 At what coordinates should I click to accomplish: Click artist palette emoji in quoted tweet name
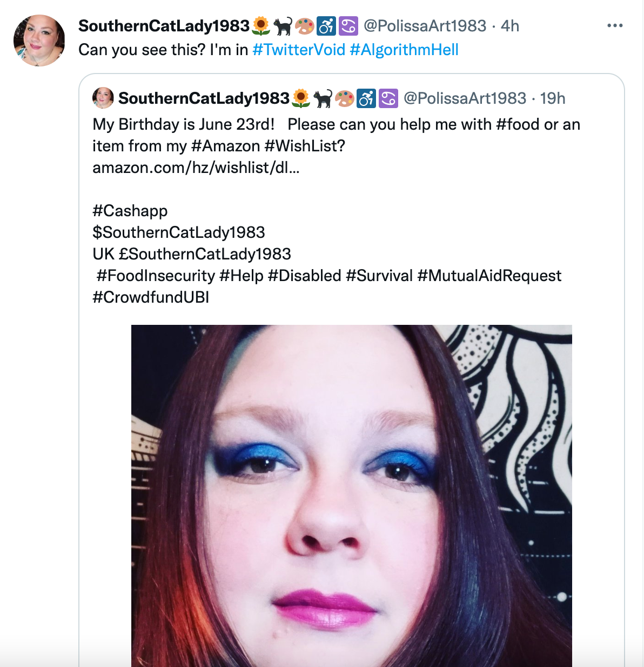[x=344, y=98]
